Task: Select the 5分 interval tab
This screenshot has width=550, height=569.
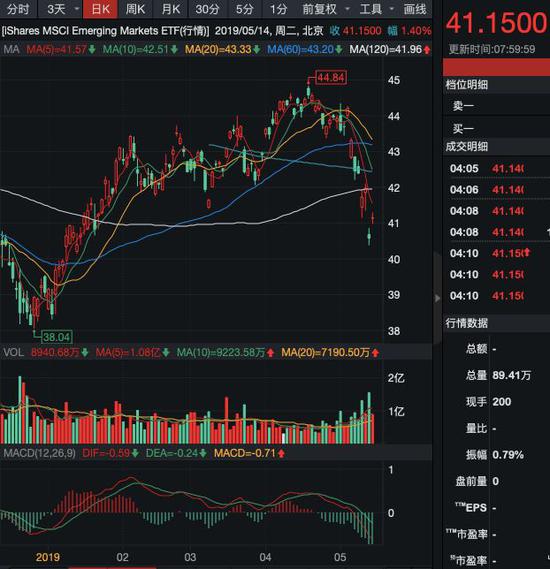Action: (x=245, y=9)
